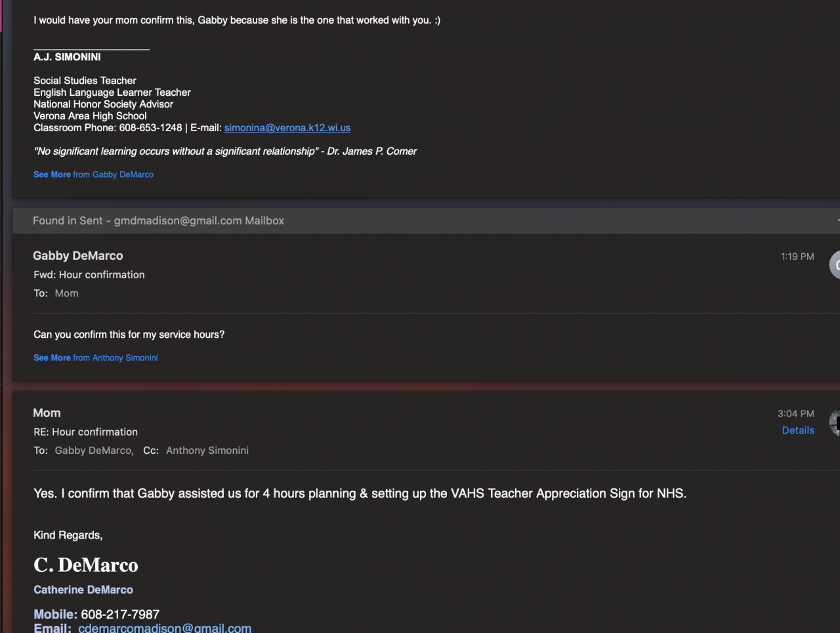Open the Details link on Mom's email
Image resolution: width=840 pixels, height=633 pixels.
[x=797, y=430]
